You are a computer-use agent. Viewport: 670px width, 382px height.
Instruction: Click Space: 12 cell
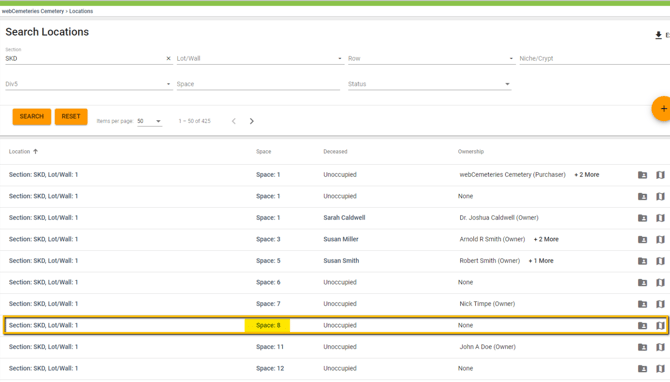click(270, 368)
